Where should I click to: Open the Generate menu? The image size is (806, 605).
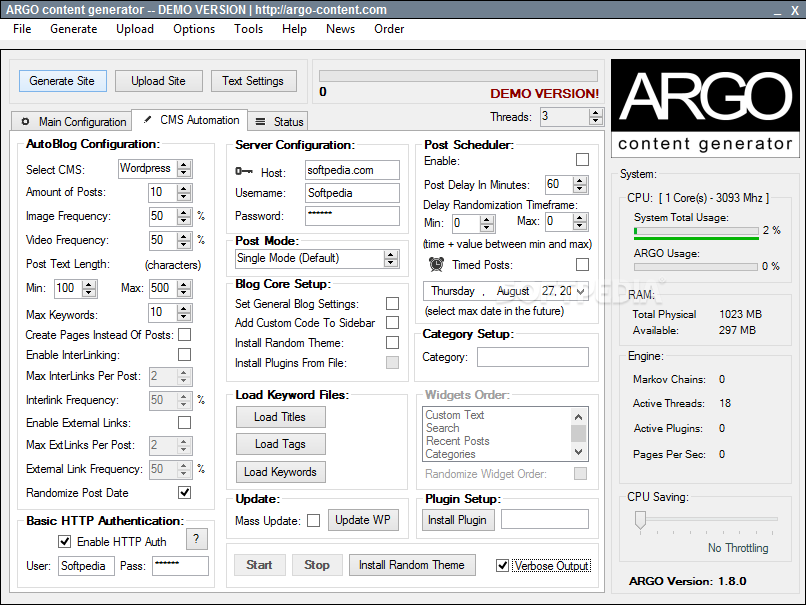point(74,29)
